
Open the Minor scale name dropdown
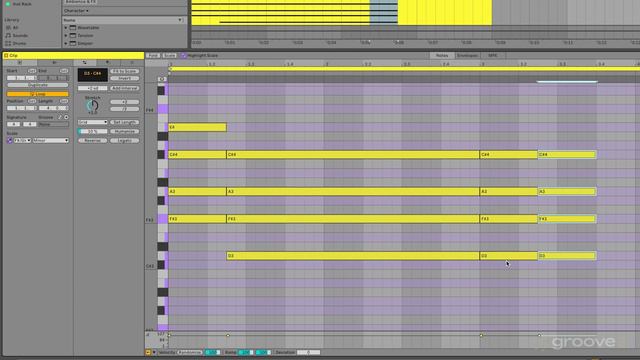tap(51, 140)
